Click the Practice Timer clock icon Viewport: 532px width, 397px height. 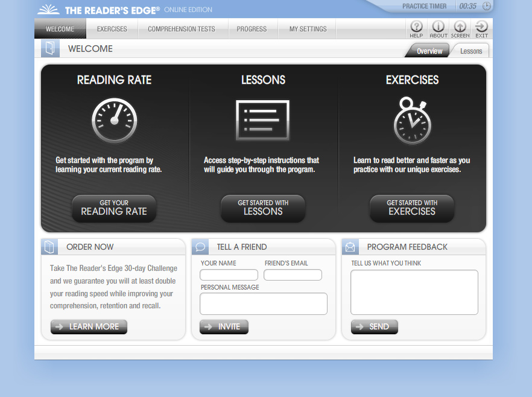(x=487, y=6)
